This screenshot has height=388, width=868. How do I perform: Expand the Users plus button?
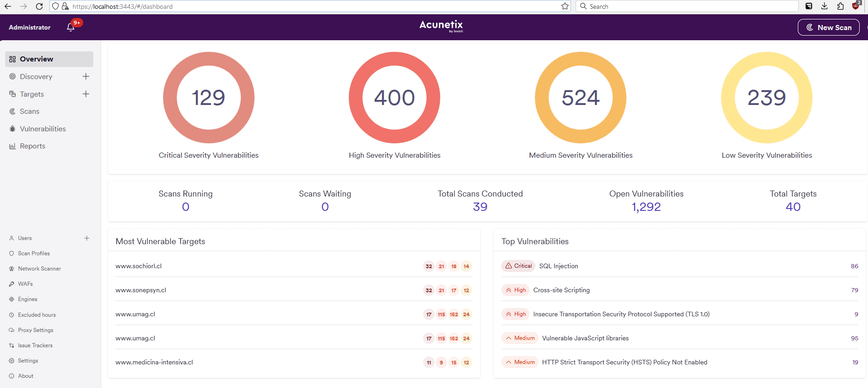click(87, 238)
